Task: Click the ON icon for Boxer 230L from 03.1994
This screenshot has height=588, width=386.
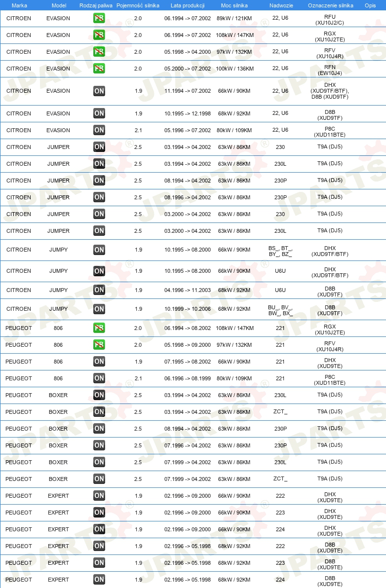Action: [x=99, y=395]
